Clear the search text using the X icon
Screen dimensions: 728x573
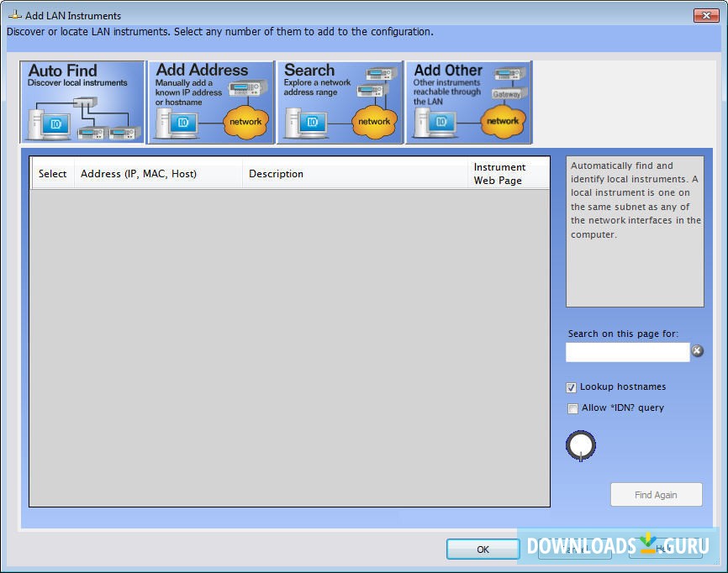click(698, 351)
